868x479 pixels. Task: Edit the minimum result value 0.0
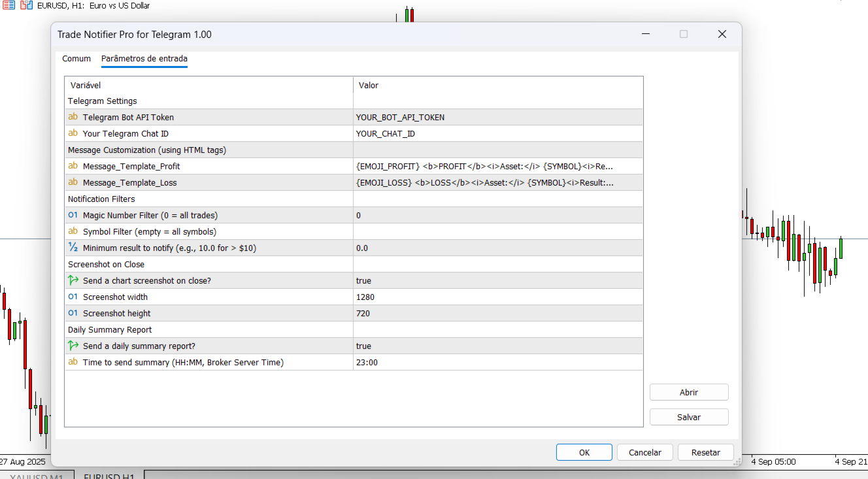point(498,248)
